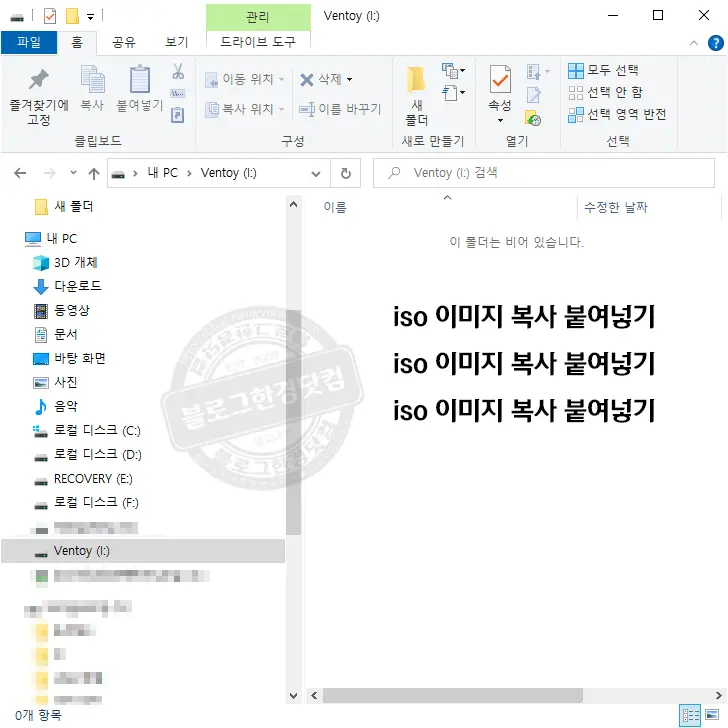Expand breadcrumb chevron after 내 PC
The height and width of the screenshot is (728, 728).
(189, 174)
